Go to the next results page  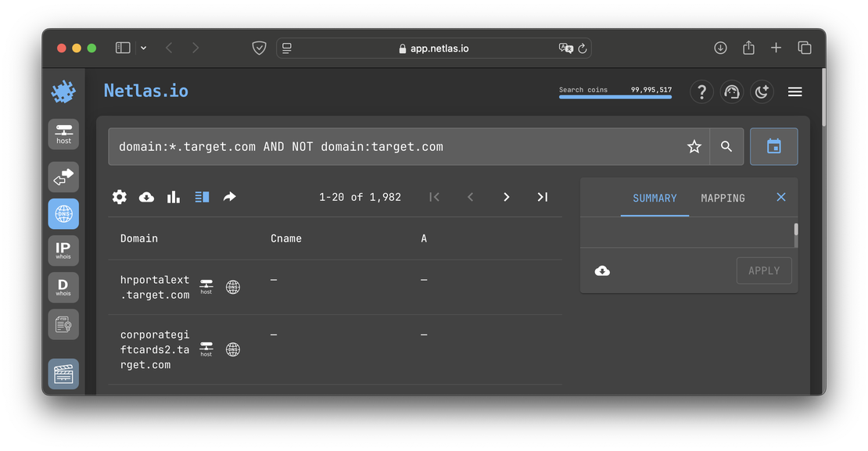pyautogui.click(x=506, y=197)
